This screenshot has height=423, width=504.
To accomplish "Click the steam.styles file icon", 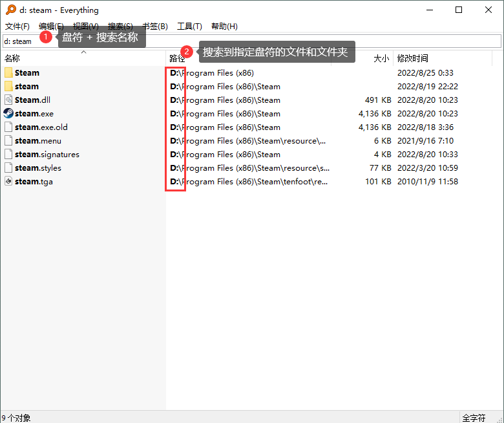I will point(8,168).
